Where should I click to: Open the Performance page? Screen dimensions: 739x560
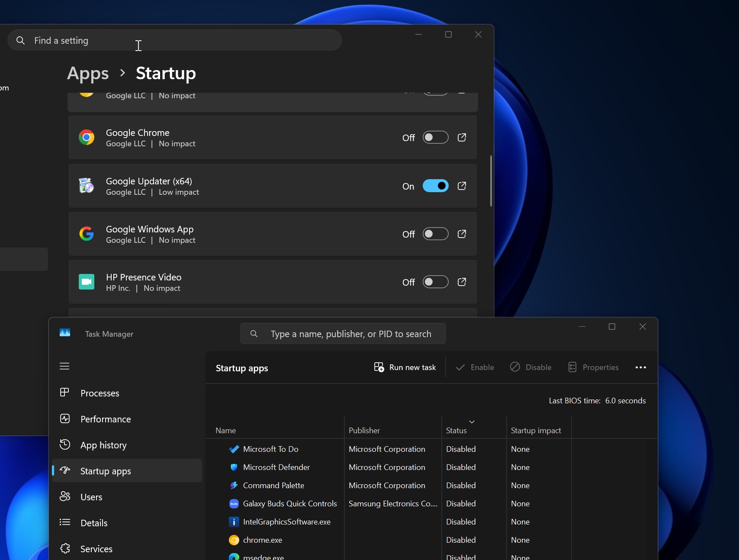(x=127, y=419)
